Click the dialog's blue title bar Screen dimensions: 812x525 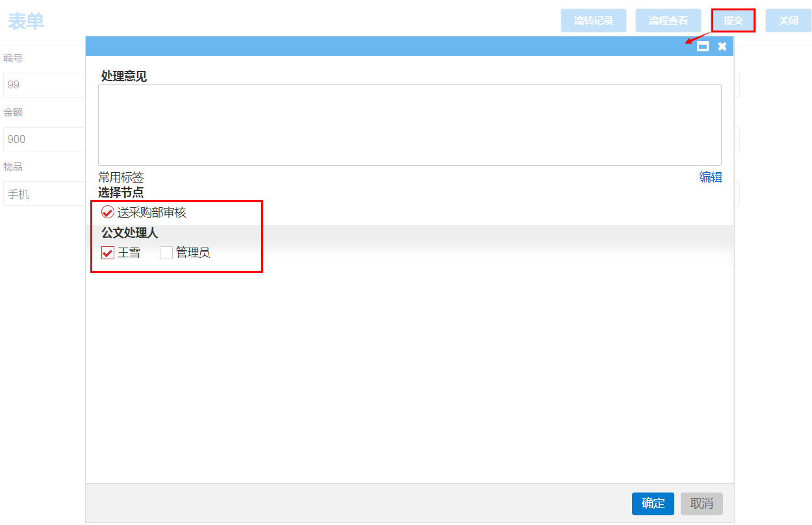click(x=390, y=46)
